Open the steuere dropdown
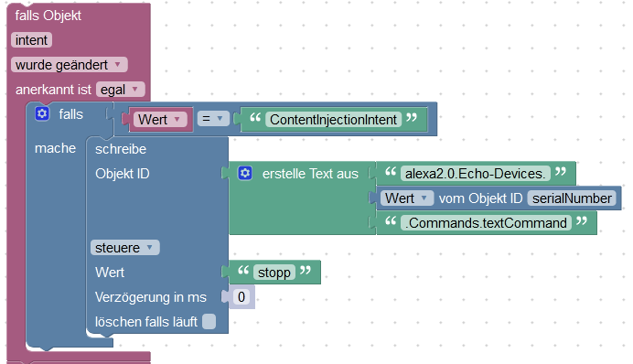Image resolution: width=633 pixels, height=364 pixels. [125, 247]
